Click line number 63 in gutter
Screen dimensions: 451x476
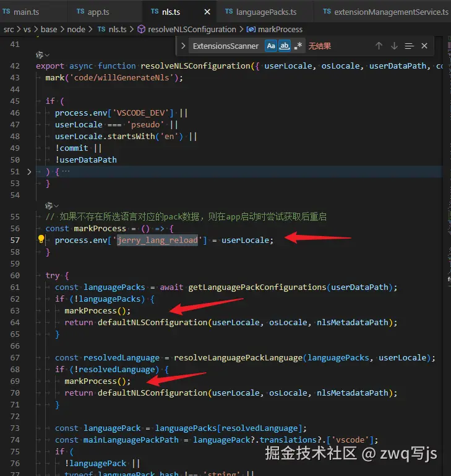point(15,310)
